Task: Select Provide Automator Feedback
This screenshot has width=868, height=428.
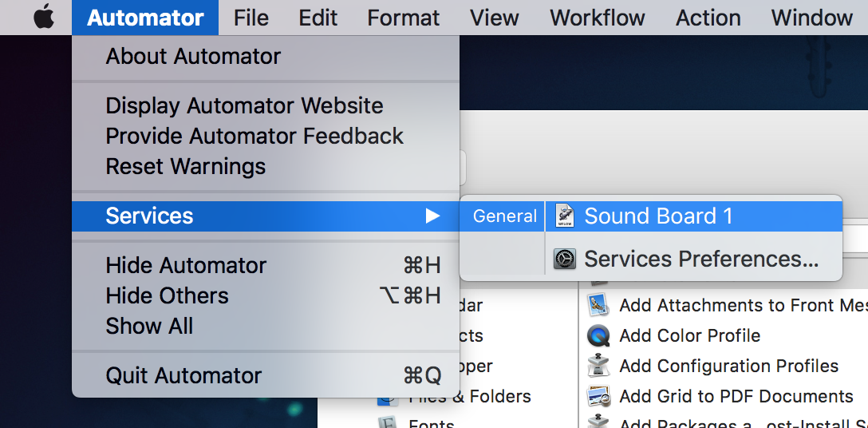Action: coord(266,137)
